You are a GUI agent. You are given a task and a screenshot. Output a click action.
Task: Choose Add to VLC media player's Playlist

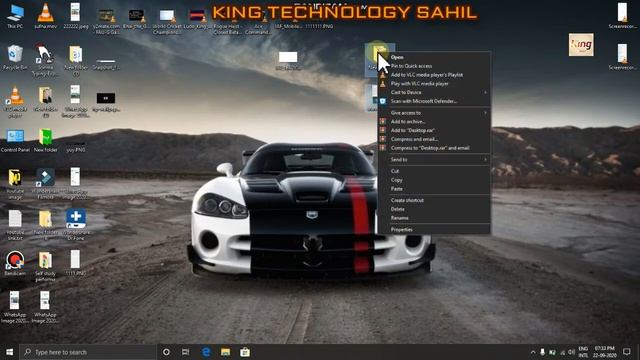click(434, 75)
